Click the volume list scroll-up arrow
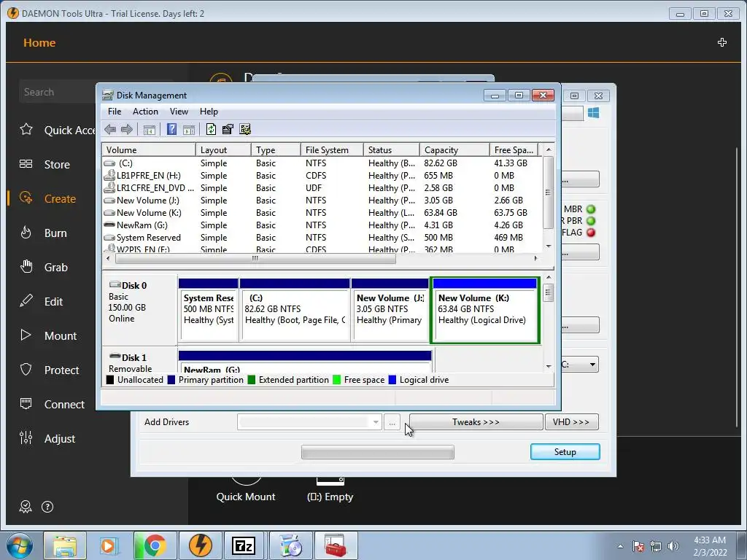The height and width of the screenshot is (560, 747). coord(549,149)
